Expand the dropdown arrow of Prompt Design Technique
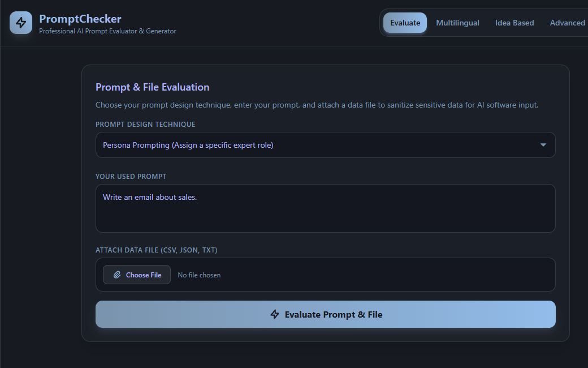Viewport: 588px width, 368px height. pyautogui.click(x=543, y=145)
